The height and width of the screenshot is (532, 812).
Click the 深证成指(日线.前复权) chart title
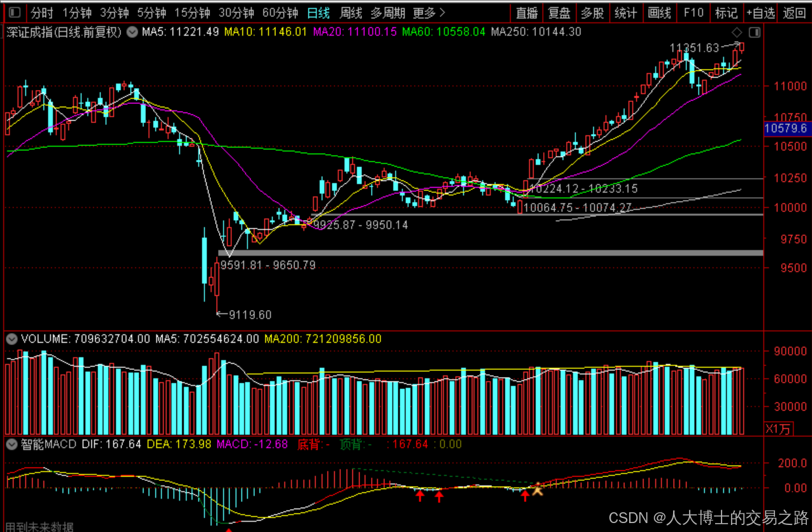(64, 32)
